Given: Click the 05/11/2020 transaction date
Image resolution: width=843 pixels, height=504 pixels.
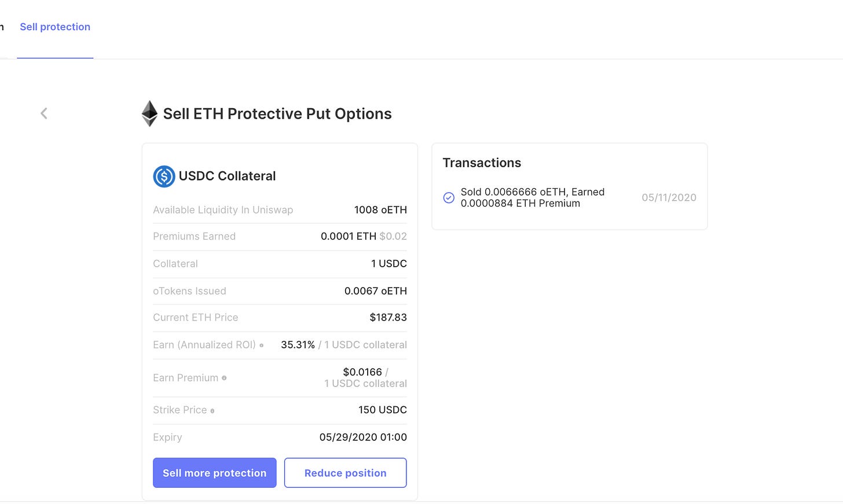Looking at the screenshot, I should tap(669, 198).
